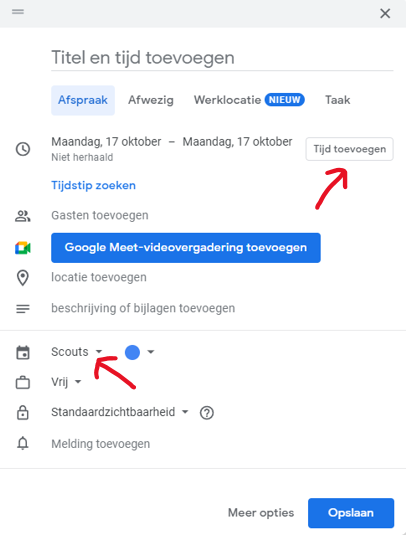Click the padlock visibility icon
Viewport: 409px width, 539px height.
(23, 412)
